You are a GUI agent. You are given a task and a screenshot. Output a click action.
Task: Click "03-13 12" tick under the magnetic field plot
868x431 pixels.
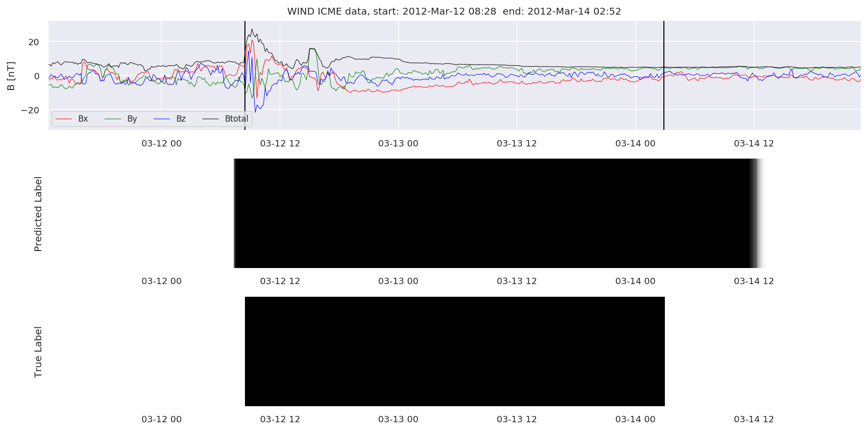pyautogui.click(x=517, y=144)
